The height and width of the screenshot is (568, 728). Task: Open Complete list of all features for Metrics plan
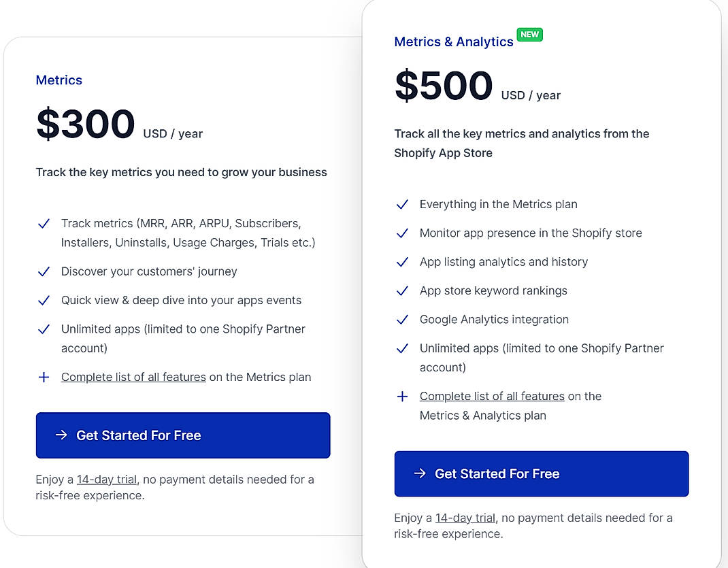point(133,377)
